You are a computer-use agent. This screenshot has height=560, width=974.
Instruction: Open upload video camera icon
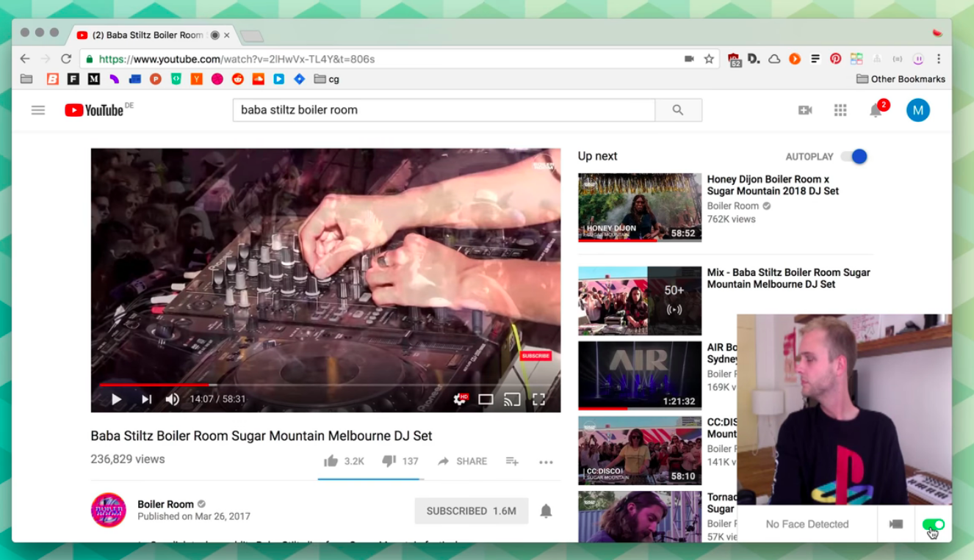[x=805, y=110]
